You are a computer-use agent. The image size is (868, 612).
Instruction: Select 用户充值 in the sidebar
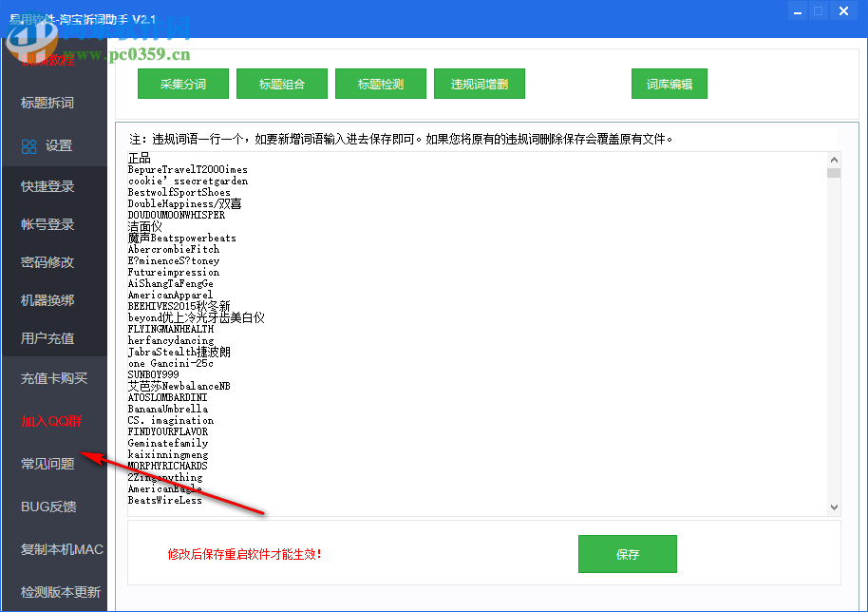click(x=47, y=338)
